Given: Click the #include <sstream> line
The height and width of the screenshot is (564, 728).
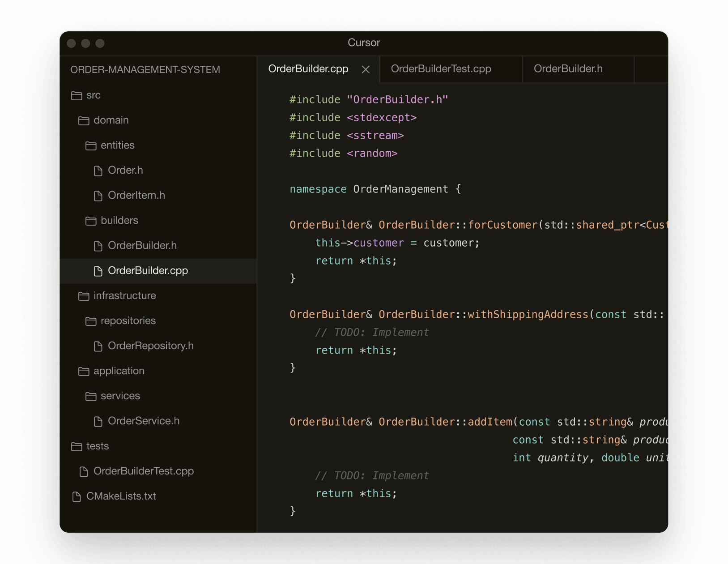Looking at the screenshot, I should tap(347, 135).
